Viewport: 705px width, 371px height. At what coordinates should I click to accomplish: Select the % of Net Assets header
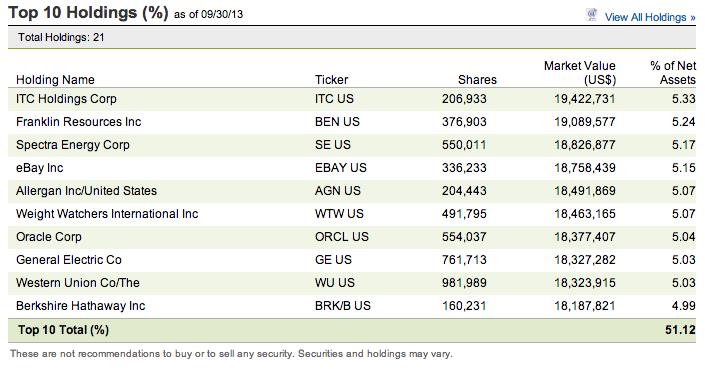point(673,73)
